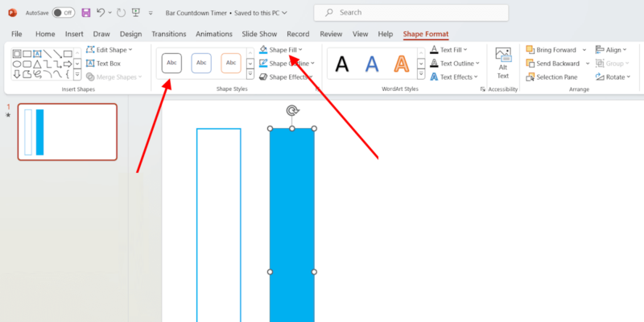Click the Save icon

pyautogui.click(x=86, y=12)
